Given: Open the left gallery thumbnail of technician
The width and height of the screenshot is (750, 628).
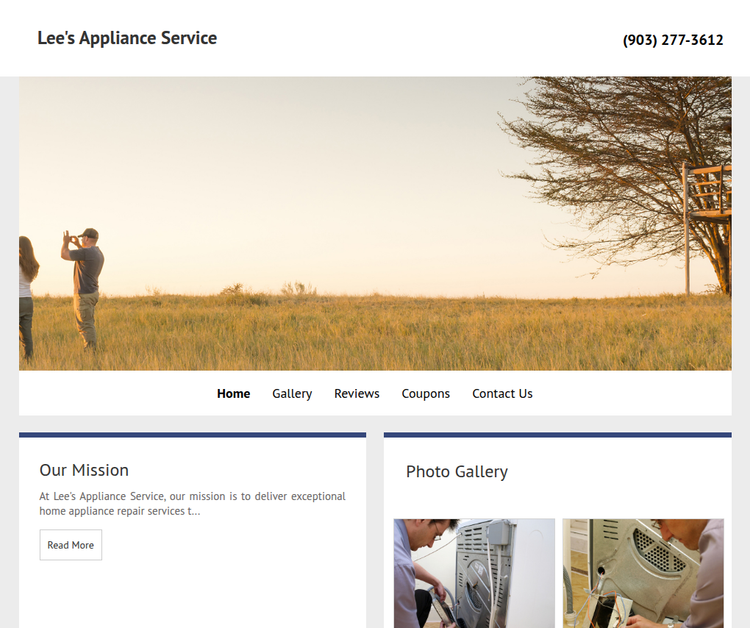Looking at the screenshot, I should tap(474, 572).
